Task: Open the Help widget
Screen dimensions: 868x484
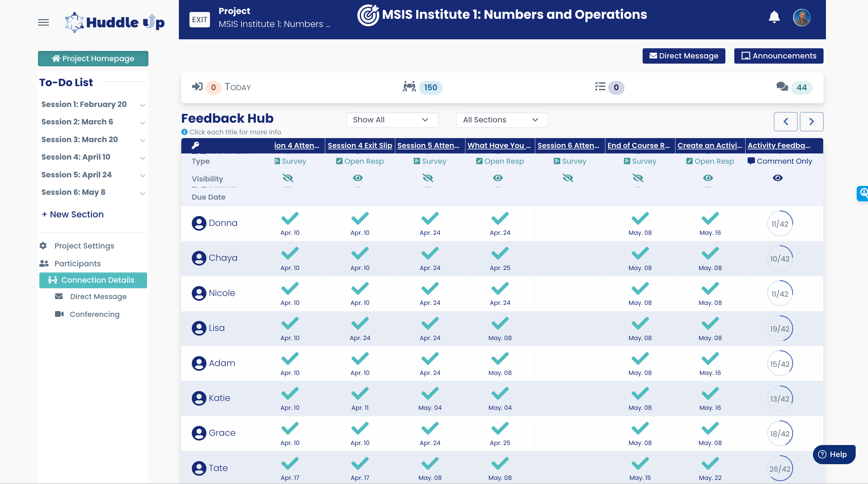Action: [834, 454]
